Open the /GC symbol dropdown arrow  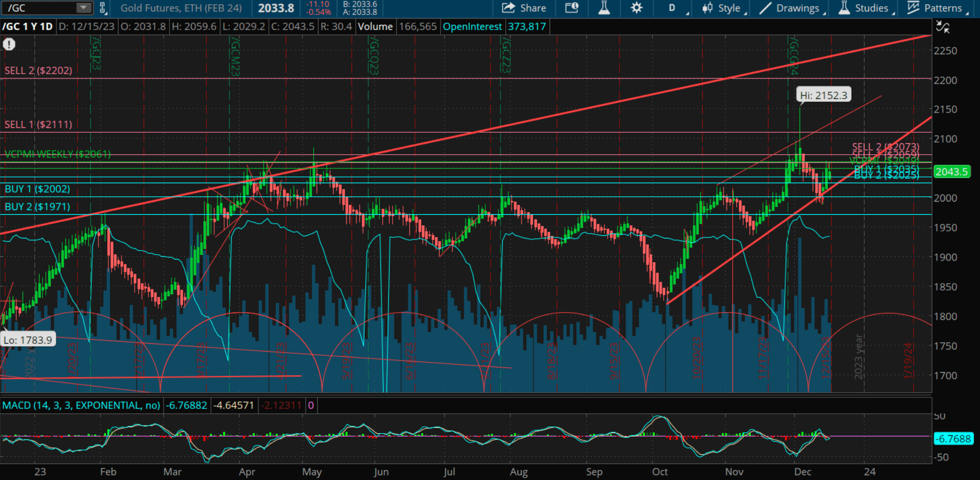(x=83, y=8)
